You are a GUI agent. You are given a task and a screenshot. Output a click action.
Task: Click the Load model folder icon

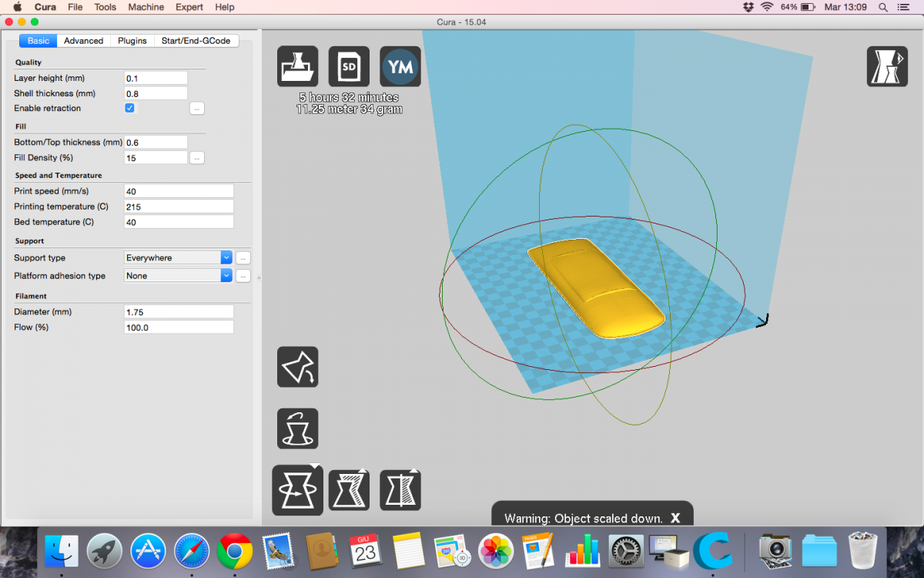tap(297, 66)
